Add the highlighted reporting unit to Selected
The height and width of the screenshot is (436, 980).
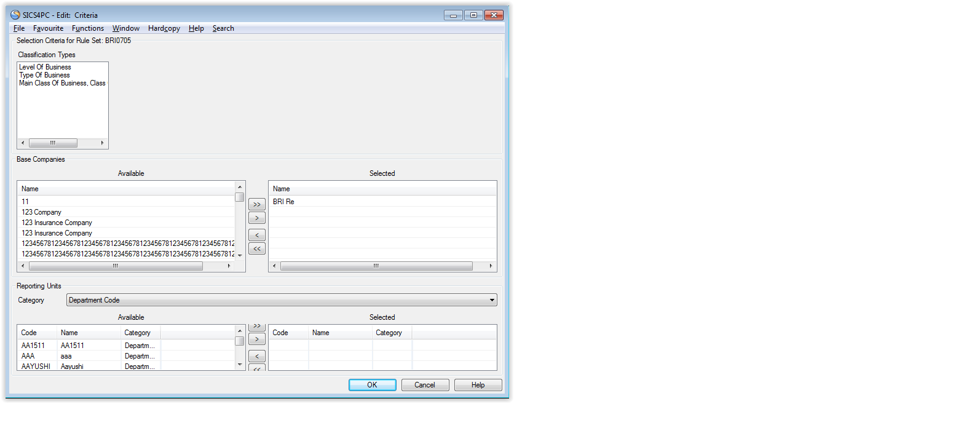[256, 339]
